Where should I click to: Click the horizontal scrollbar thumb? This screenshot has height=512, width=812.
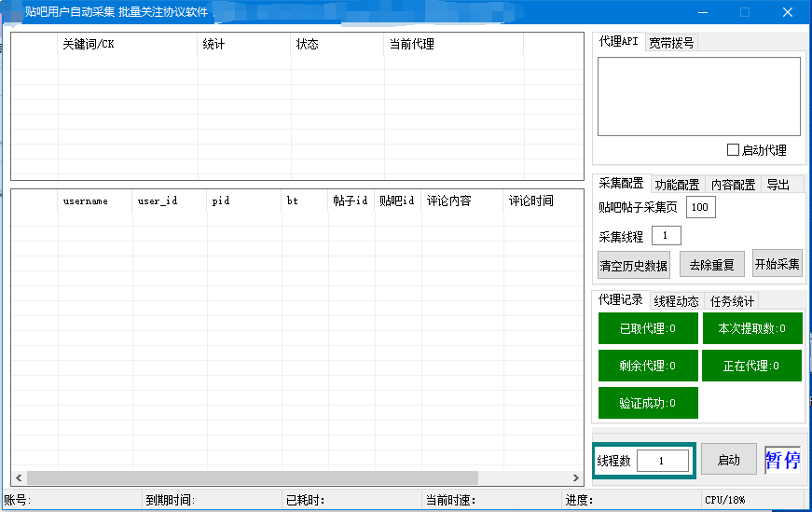[253, 477]
